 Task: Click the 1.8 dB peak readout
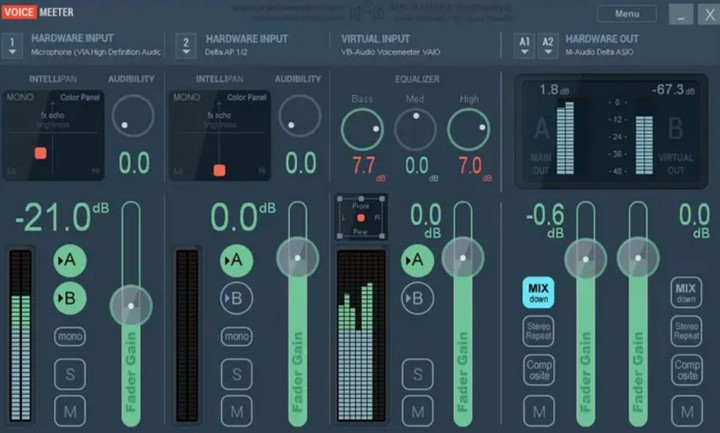coord(554,90)
